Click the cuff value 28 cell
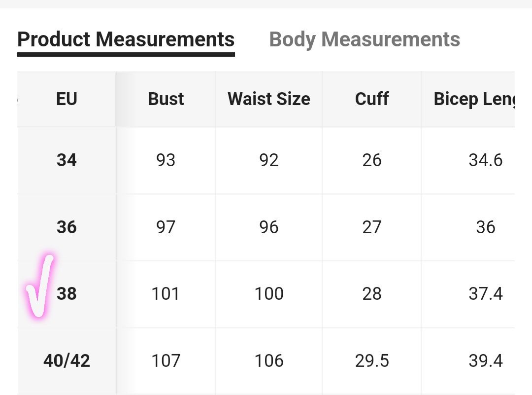Screen dimensions: 532x395 (372, 294)
